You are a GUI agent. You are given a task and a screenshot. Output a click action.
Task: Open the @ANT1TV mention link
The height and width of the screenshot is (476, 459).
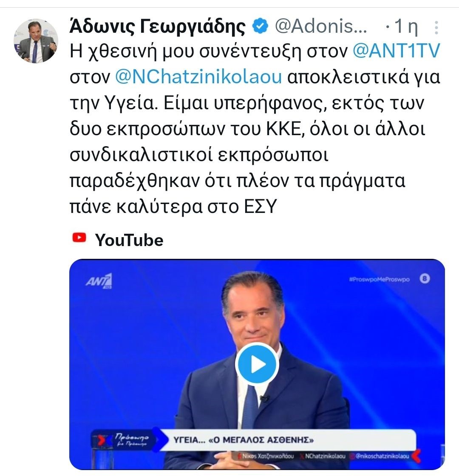click(x=396, y=51)
